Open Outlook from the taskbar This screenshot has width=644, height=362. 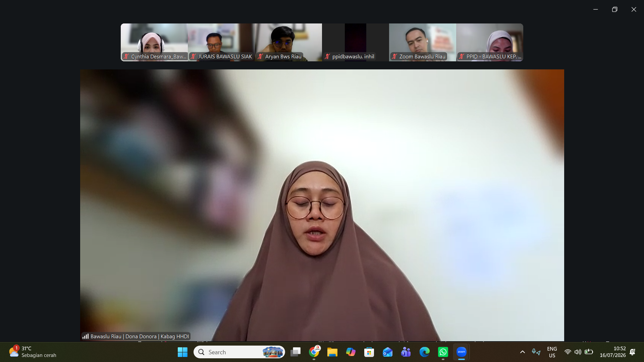387,352
